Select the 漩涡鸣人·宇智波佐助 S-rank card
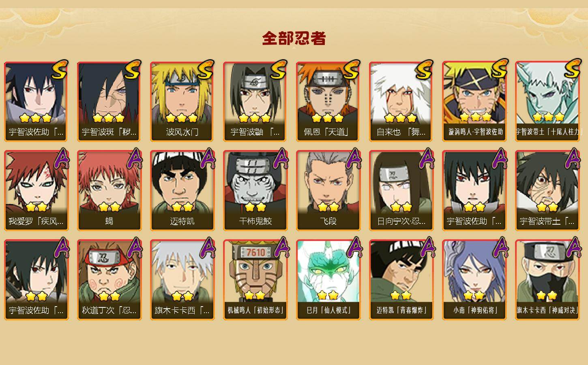588x365 pixels. [x=474, y=101]
